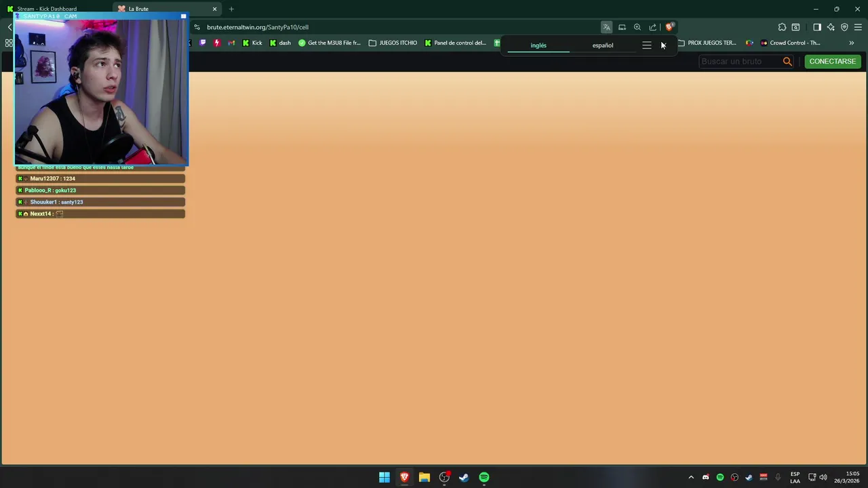
Task: Open the Brave main hamburger menu
Action: pyautogui.click(x=858, y=27)
